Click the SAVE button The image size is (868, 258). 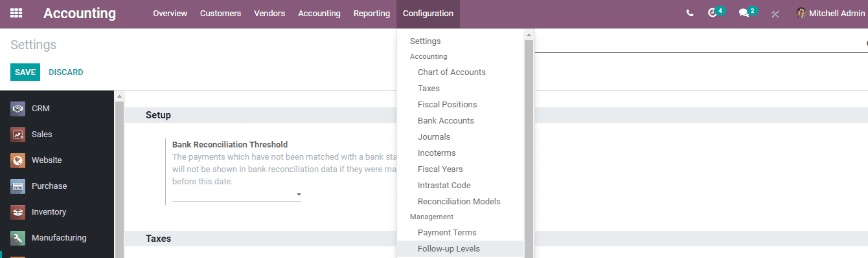[x=25, y=72]
